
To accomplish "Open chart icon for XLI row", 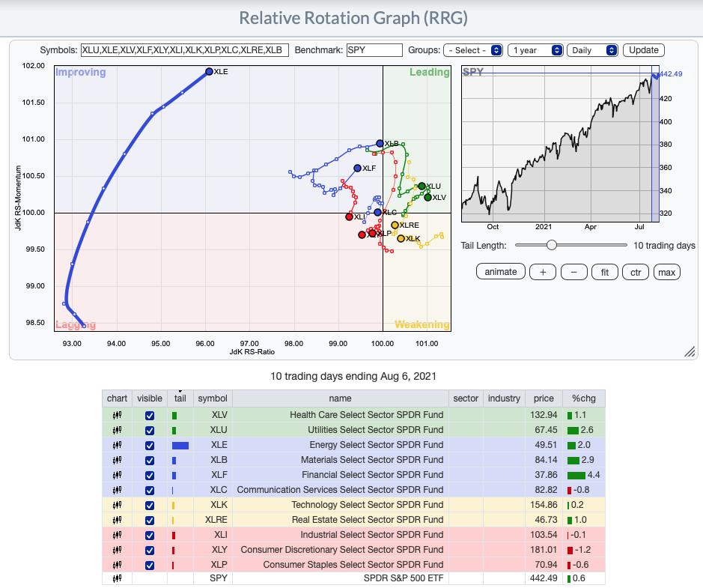I will [x=117, y=535].
